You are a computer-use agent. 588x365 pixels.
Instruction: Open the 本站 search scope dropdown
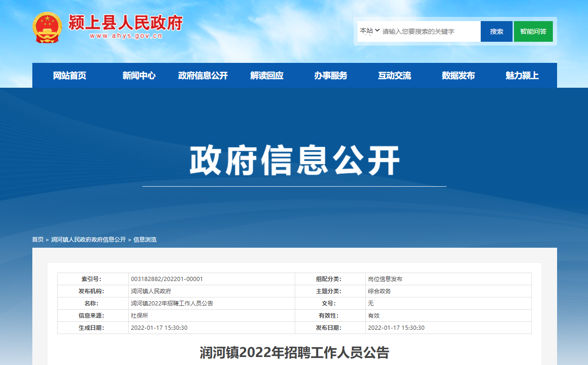[369, 31]
